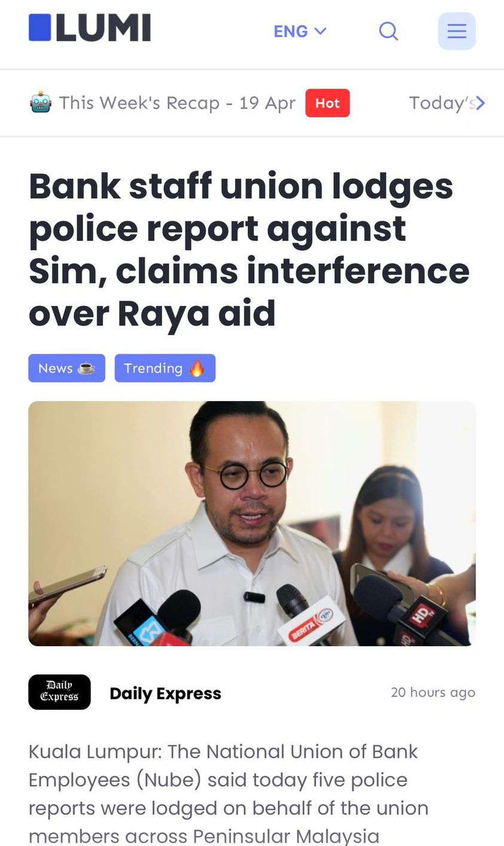Image resolution: width=504 pixels, height=846 pixels.
Task: Open the Daily Express source link
Action: [166, 694]
